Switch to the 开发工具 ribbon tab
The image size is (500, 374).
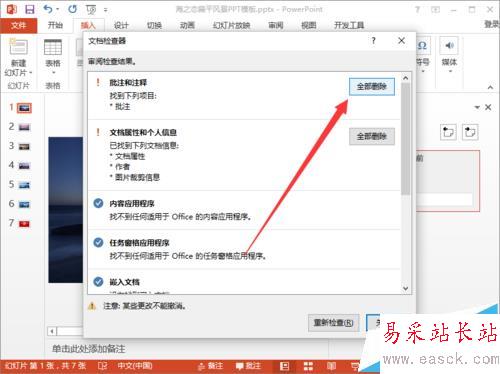[349, 25]
